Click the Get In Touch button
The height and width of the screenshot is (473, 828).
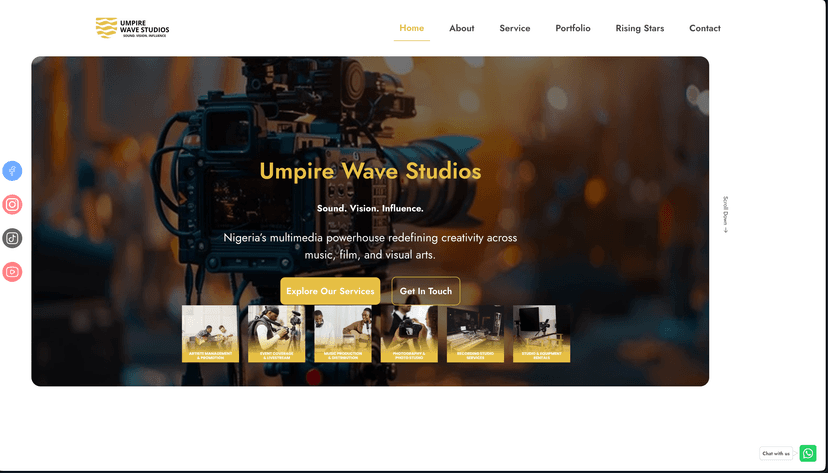(x=426, y=291)
